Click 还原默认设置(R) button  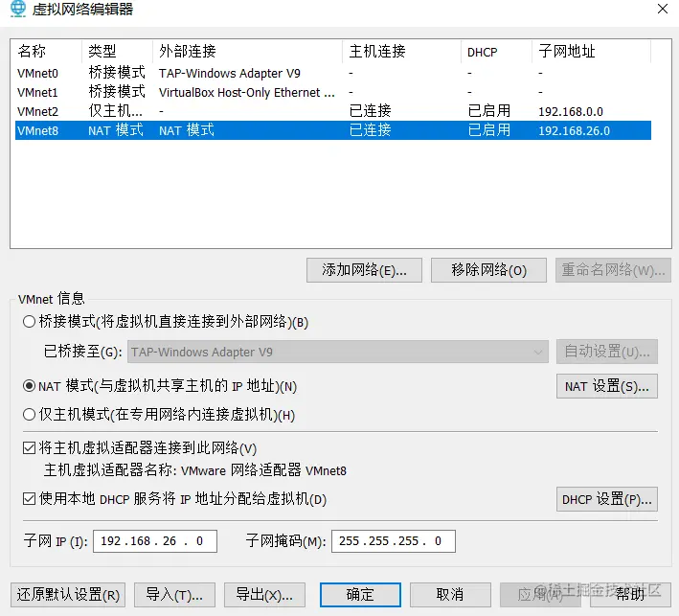(x=68, y=595)
